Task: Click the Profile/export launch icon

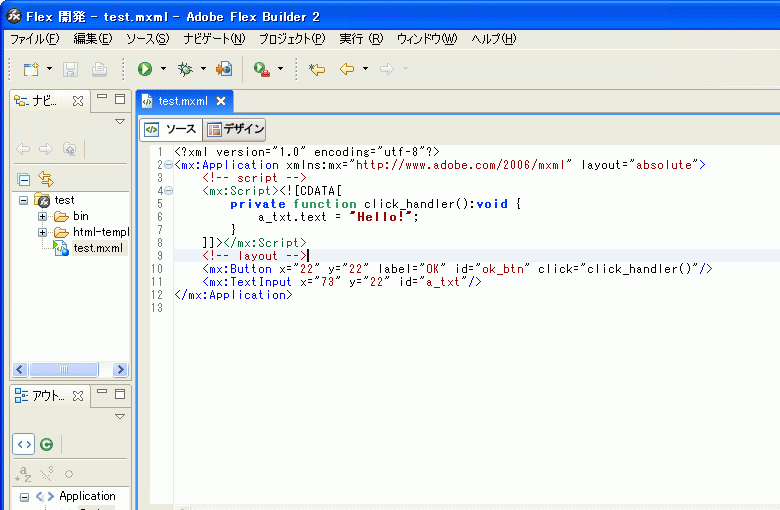Action: pyautogui.click(x=224, y=69)
